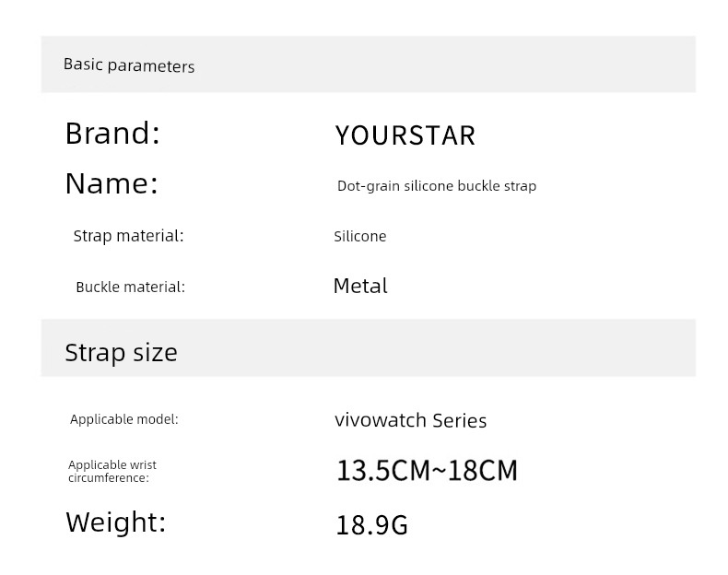Click the word parameters in header

pyautogui.click(x=151, y=66)
